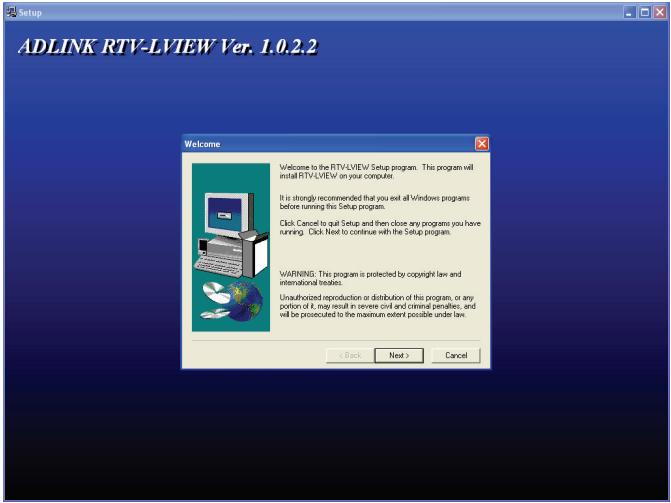671x503 pixels.
Task: Click the Setup title bar text
Action: [x=30, y=12]
